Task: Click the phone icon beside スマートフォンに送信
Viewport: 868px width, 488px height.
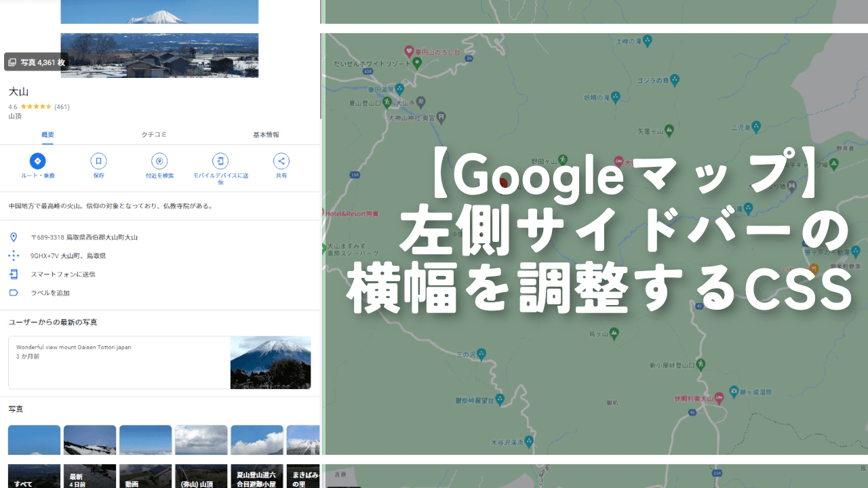Action: coord(13,274)
